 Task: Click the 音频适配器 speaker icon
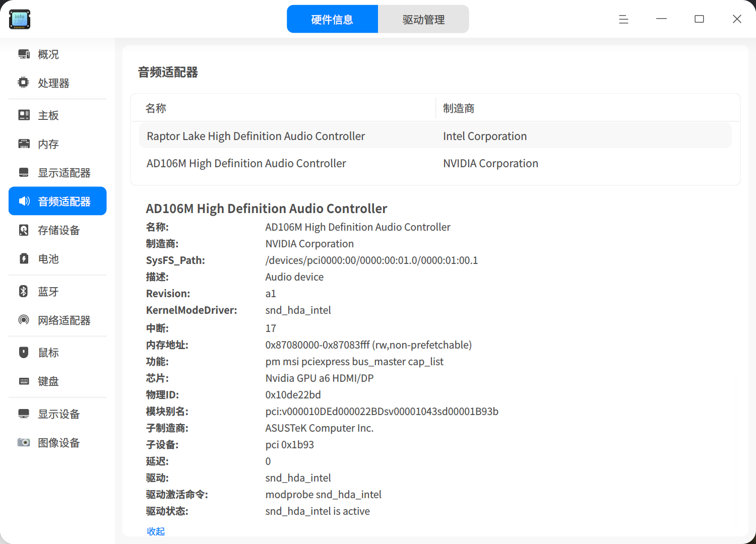click(x=24, y=201)
